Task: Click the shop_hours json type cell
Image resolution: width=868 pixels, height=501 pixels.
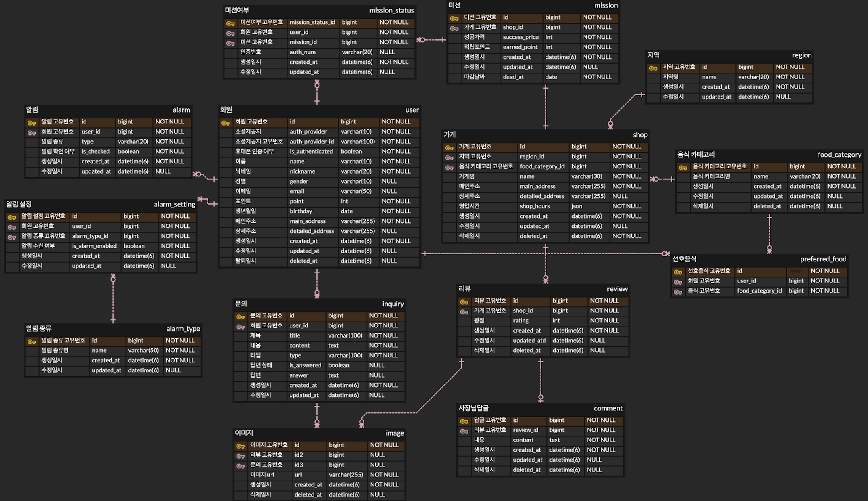Action: coord(577,206)
